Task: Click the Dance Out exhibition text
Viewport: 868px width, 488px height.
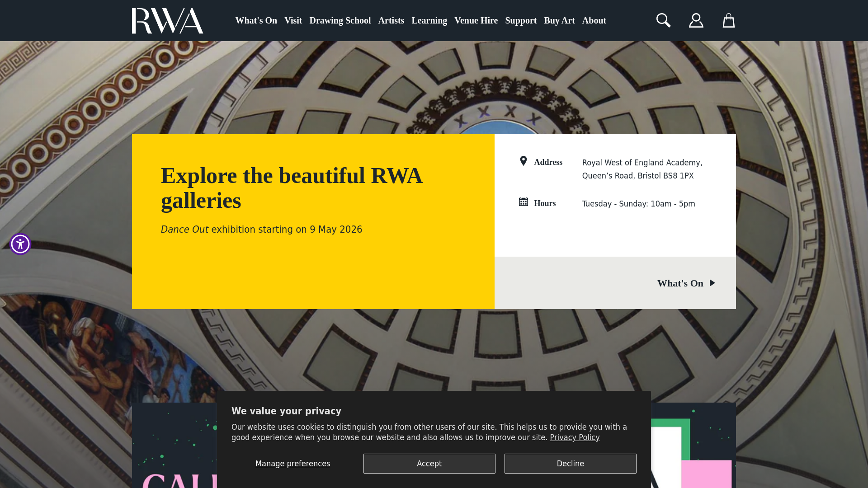Action: click(x=261, y=230)
